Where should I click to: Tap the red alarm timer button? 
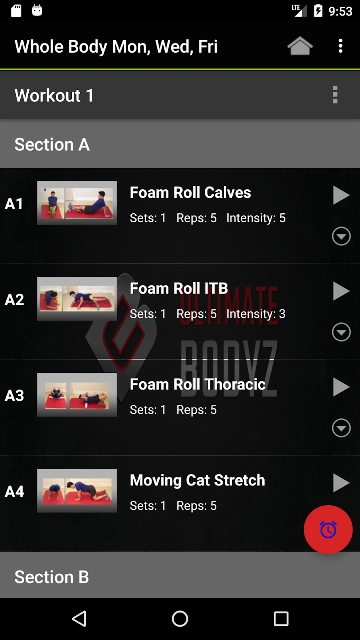328,529
